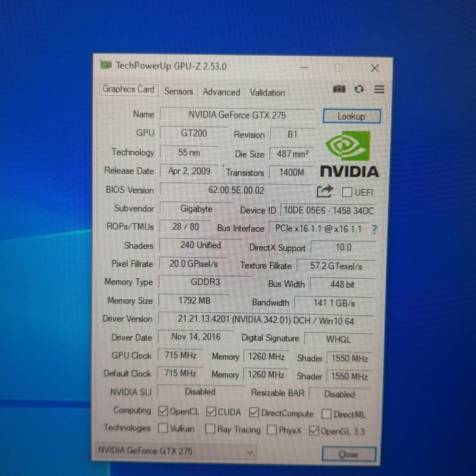Screen dimensions: 476x476
Task: Click the Bus Width field 448 bit
Action: (342, 284)
